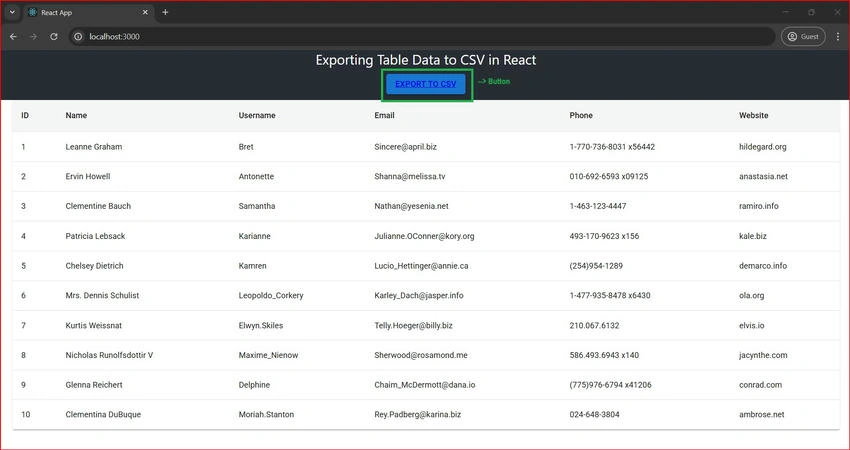Screen dimensions: 850x450
Task: Click the email Sherwood@rosamond.me
Action: tap(421, 355)
